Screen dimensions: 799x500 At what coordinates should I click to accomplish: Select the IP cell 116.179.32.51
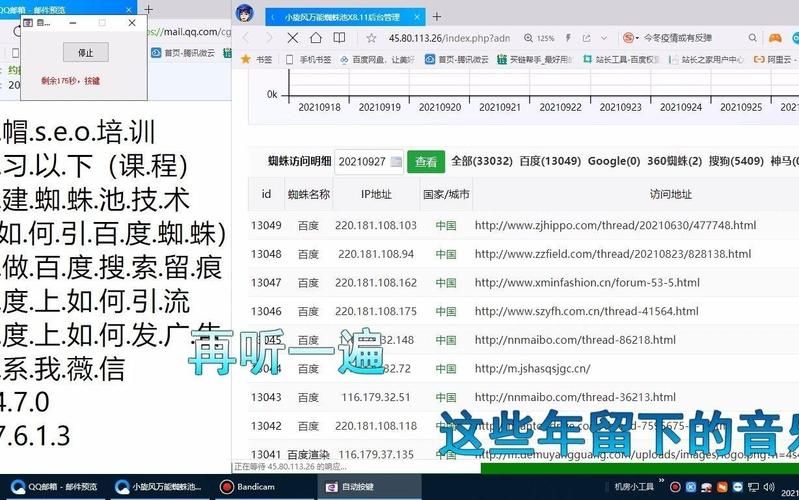point(376,397)
